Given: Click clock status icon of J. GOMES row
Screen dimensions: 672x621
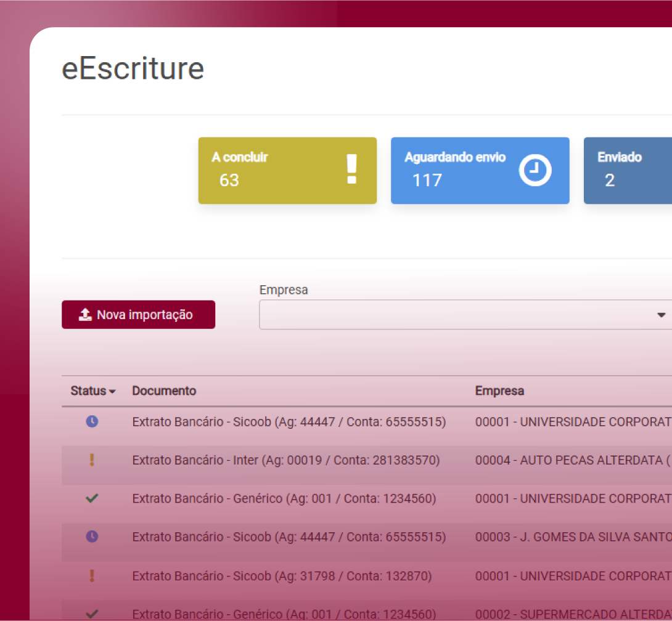Looking at the screenshot, I should pyautogui.click(x=92, y=537).
